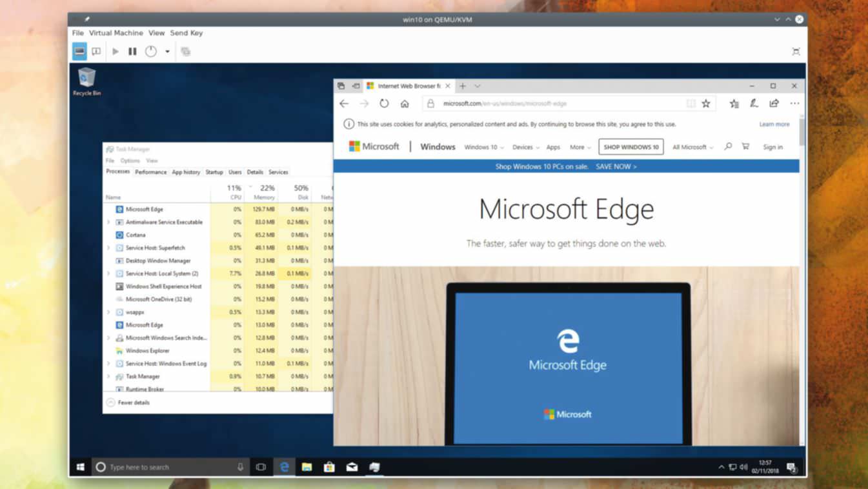Add page to favorites star
The height and width of the screenshot is (489, 868).
[706, 103]
